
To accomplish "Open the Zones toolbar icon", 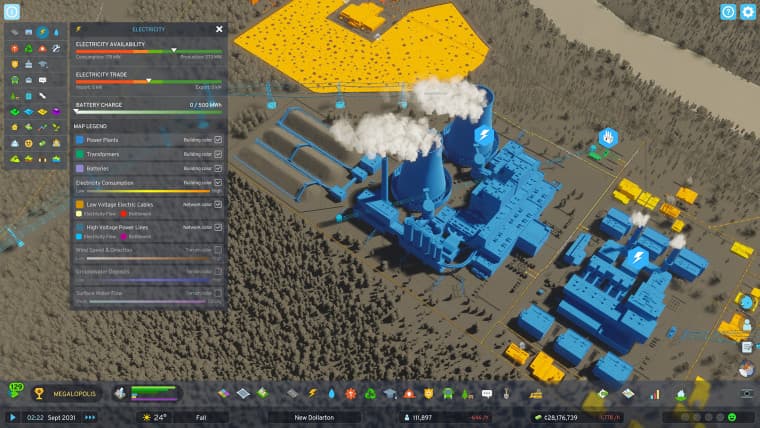I will 223,393.
